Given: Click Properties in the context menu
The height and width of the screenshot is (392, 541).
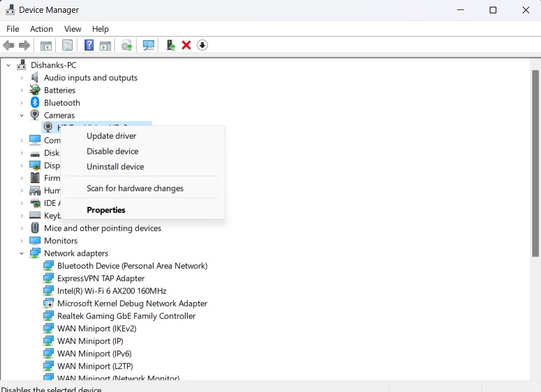Looking at the screenshot, I should tap(106, 210).
